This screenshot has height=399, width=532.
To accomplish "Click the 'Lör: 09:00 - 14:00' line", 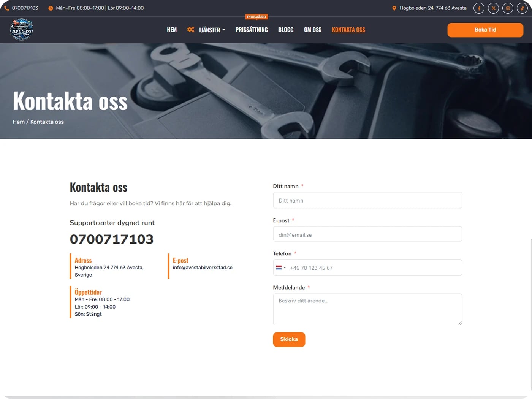I will click(95, 307).
